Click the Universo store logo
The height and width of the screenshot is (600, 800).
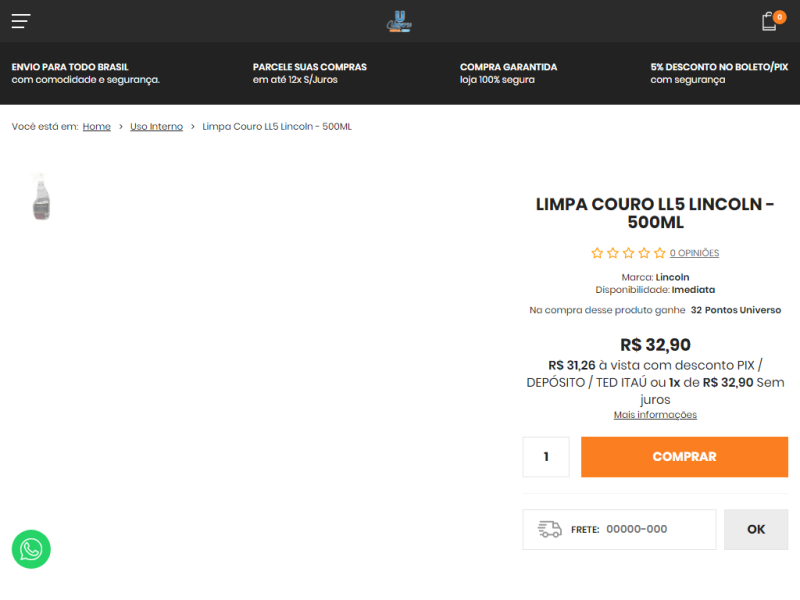pyautogui.click(x=399, y=21)
